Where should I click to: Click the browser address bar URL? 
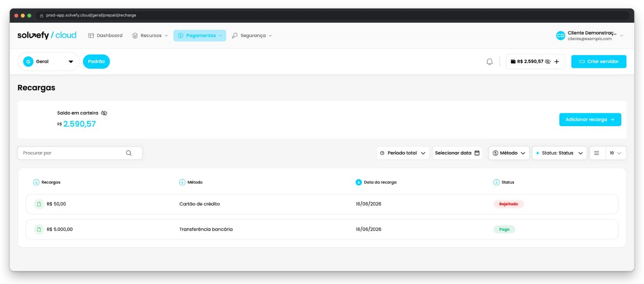click(x=91, y=15)
